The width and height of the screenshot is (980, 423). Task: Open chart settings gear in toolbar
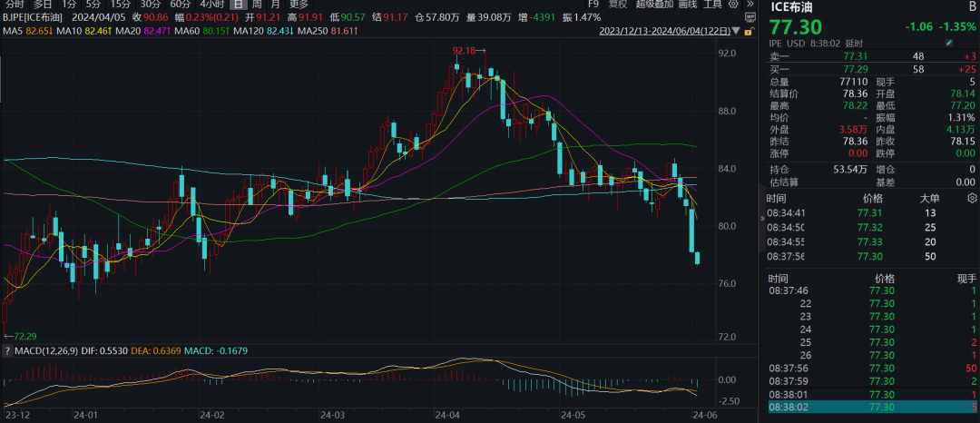(x=733, y=4)
